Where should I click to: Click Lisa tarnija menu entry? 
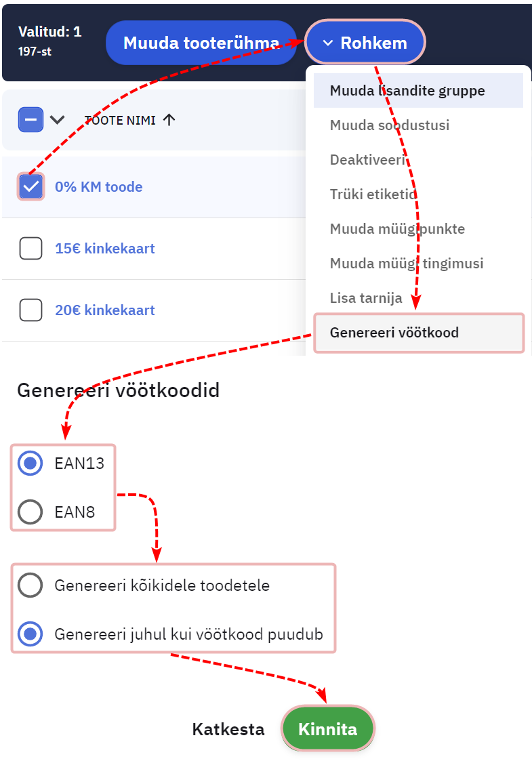tap(366, 297)
